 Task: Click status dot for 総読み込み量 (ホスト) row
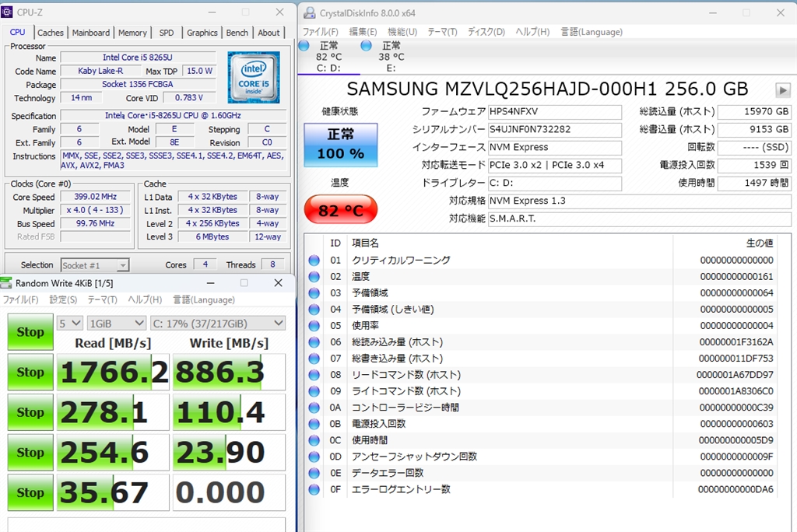point(314,342)
